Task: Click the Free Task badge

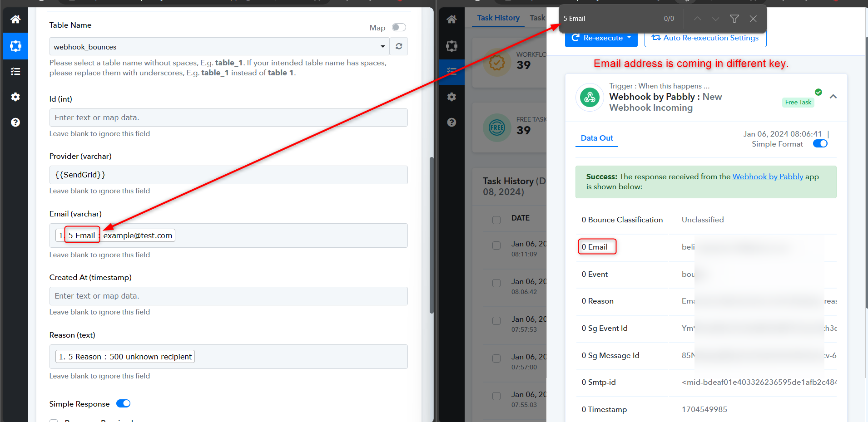Action: click(798, 102)
